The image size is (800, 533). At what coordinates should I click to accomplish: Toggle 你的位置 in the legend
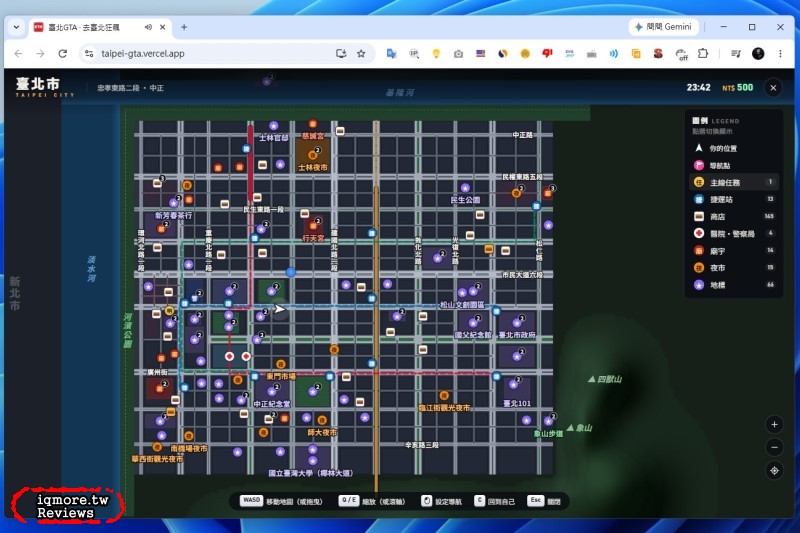point(734,148)
